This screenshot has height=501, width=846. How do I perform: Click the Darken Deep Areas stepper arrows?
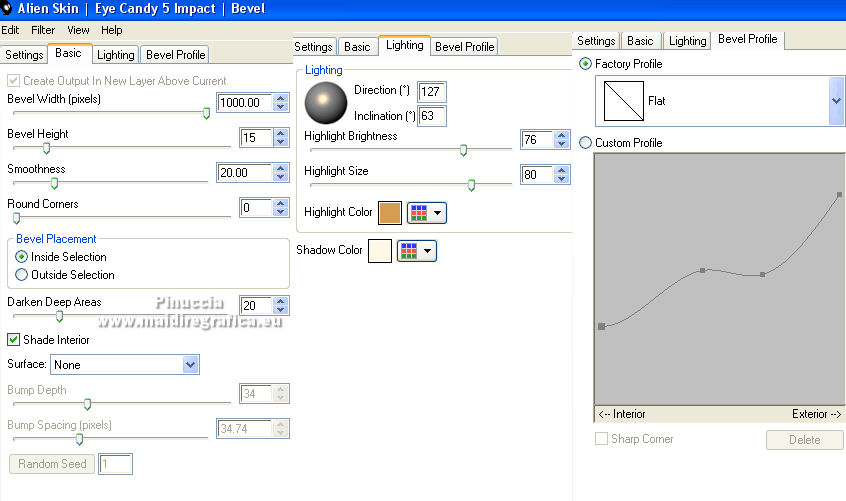click(281, 305)
